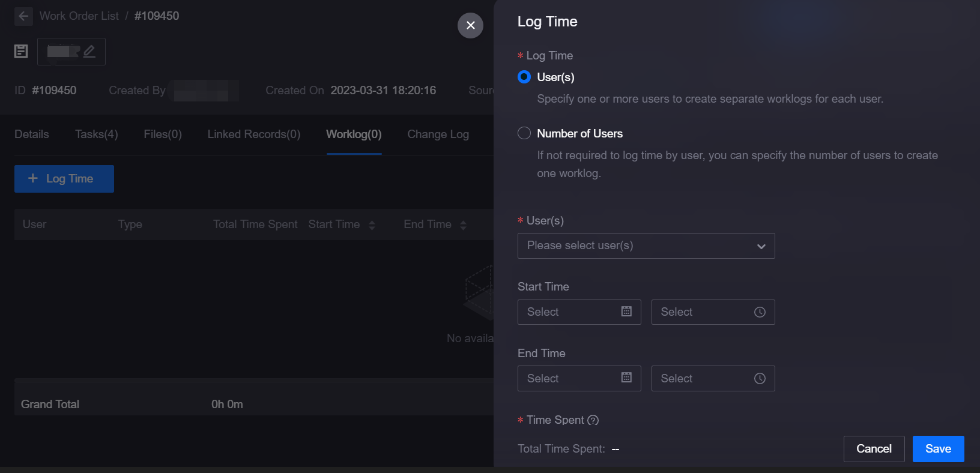Click the Time Spent help icon
The image size is (980, 473).
pyautogui.click(x=593, y=420)
